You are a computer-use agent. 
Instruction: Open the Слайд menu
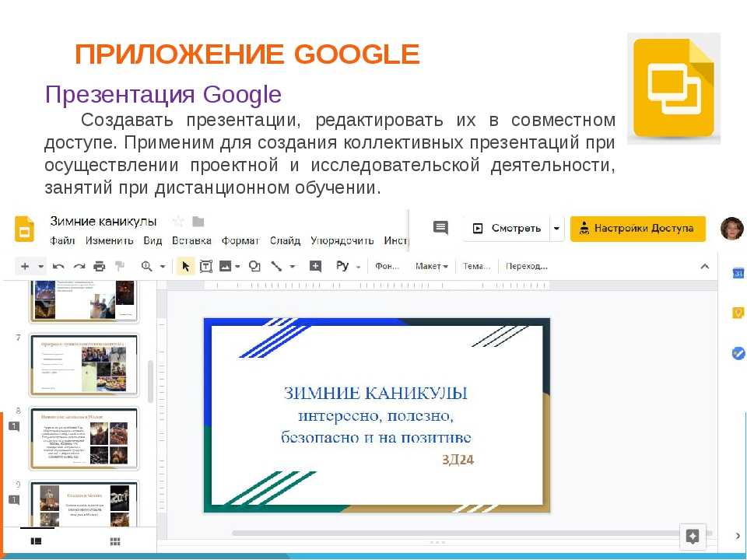(285, 241)
